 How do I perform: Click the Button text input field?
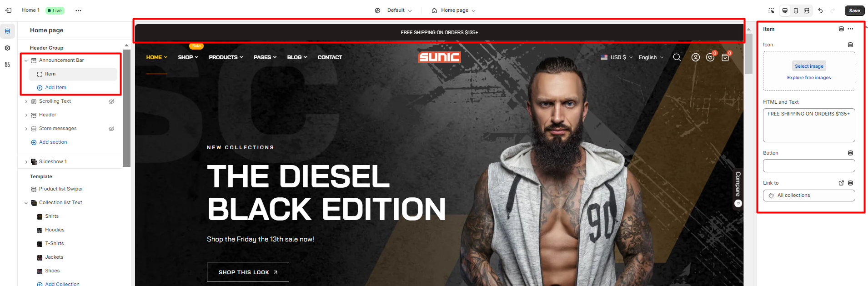[x=809, y=166]
